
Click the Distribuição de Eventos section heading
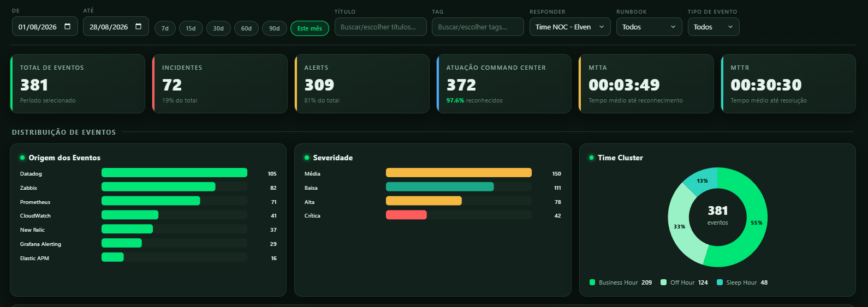pyautogui.click(x=64, y=132)
